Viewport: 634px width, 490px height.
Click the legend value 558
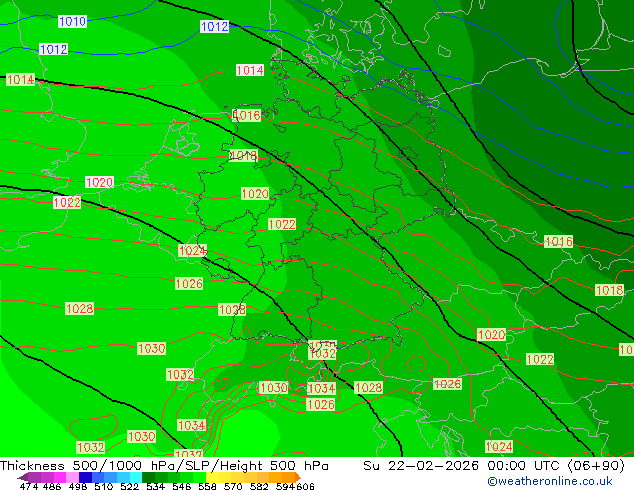(x=207, y=486)
